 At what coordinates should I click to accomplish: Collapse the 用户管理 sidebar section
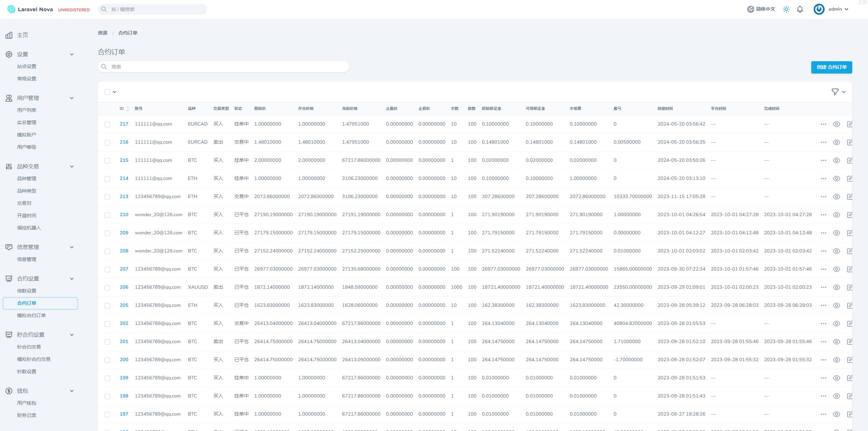point(72,98)
